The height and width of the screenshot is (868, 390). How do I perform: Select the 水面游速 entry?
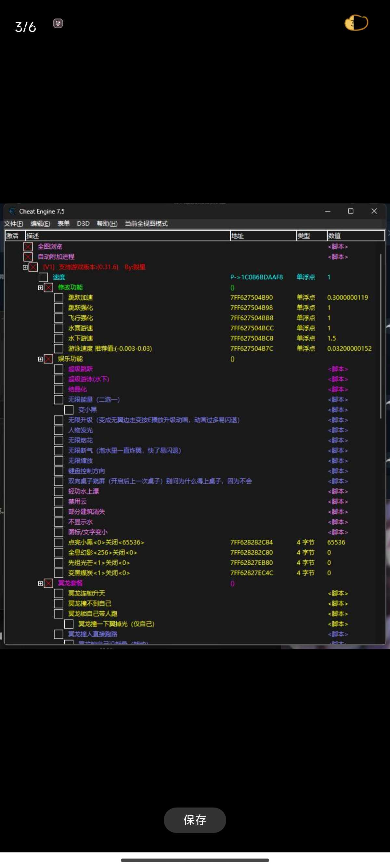pos(81,328)
